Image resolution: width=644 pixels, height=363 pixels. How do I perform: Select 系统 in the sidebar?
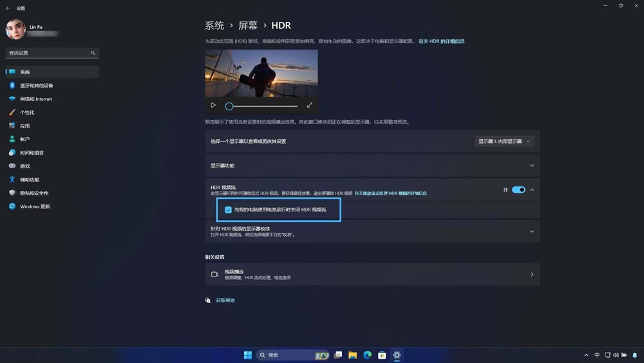tap(52, 72)
